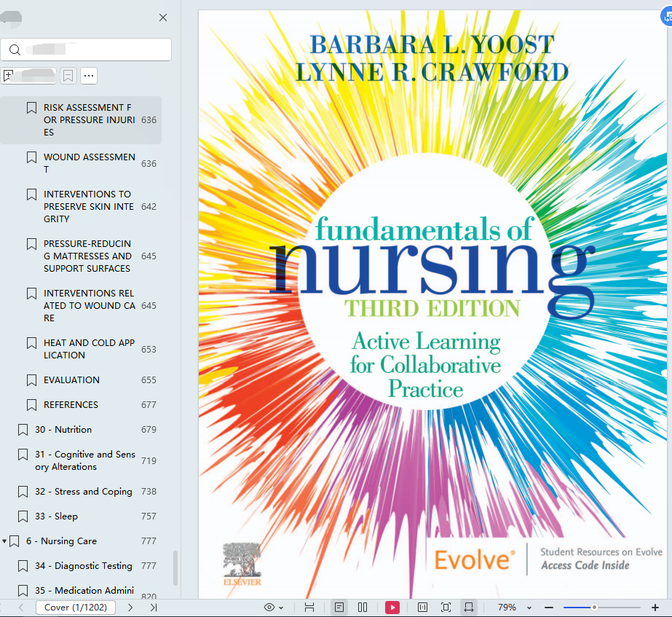The height and width of the screenshot is (617, 672).
Task: Click bookmark icon beside Wound Assessment
Action: (32, 157)
